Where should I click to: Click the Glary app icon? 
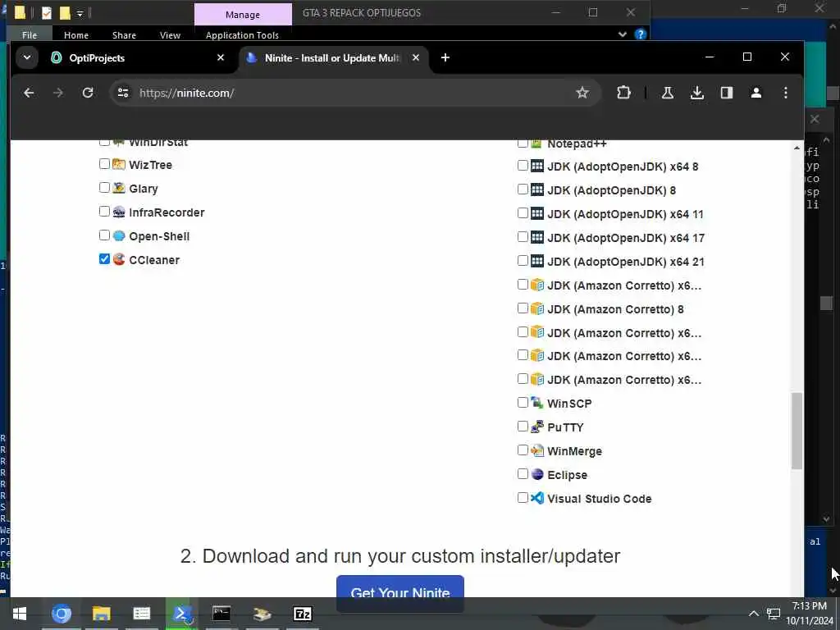[x=119, y=188]
